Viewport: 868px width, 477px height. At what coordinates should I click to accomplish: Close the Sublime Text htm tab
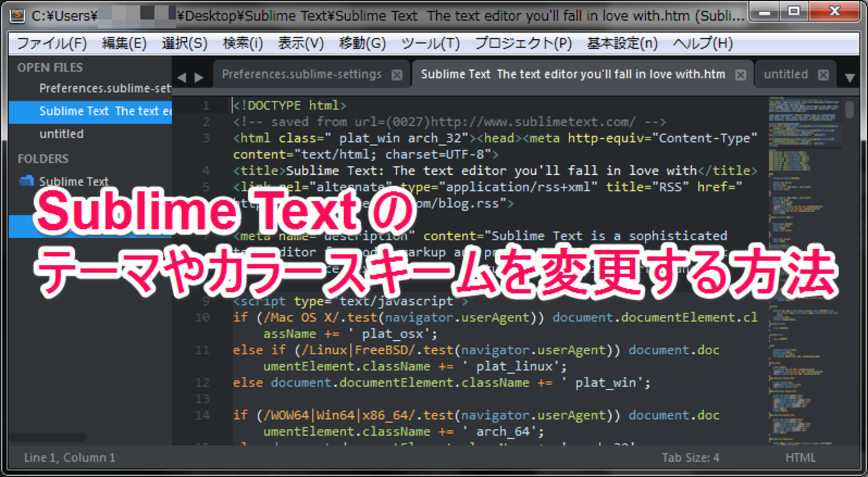[740, 75]
